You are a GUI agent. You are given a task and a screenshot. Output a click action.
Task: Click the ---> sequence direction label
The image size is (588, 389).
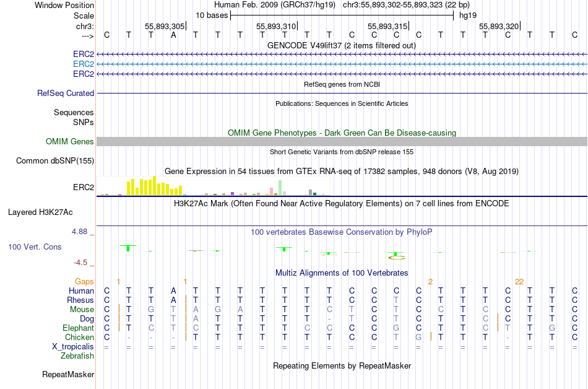point(88,36)
